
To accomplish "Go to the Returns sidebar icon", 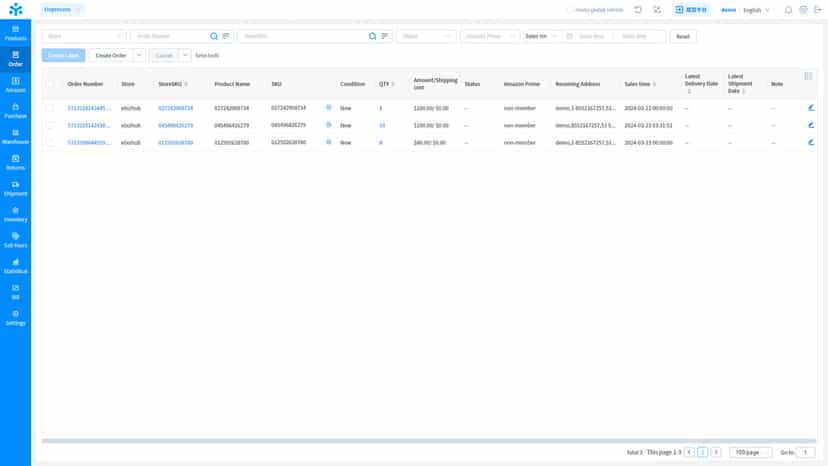I will (x=15, y=162).
